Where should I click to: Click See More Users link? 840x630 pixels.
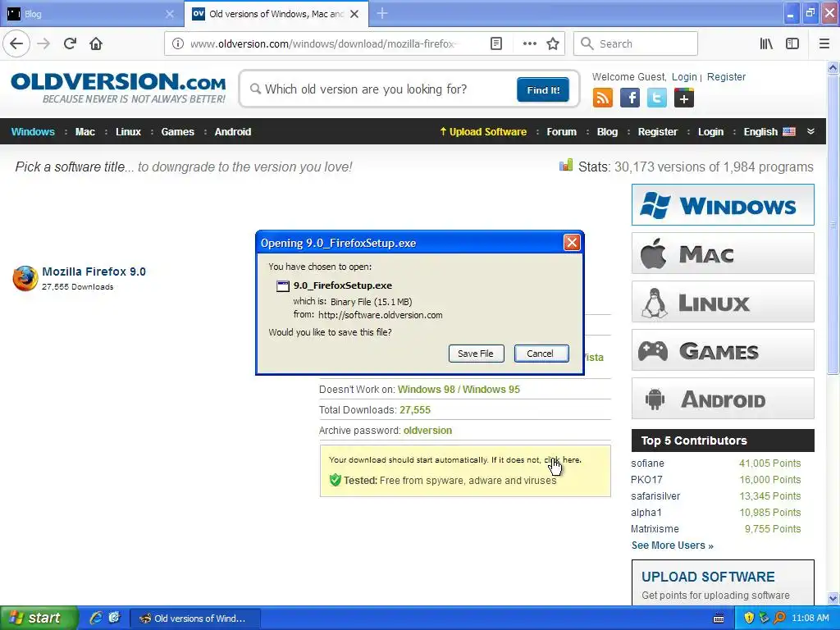pyautogui.click(x=673, y=545)
